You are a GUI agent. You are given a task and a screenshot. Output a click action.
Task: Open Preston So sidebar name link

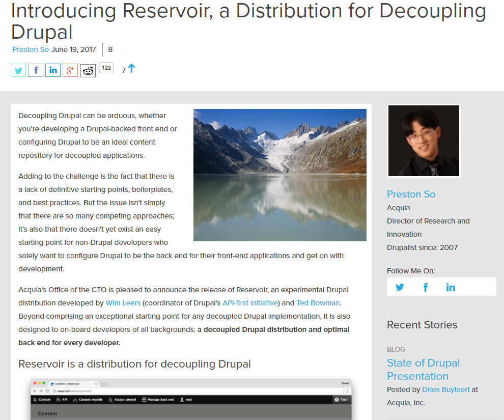click(411, 194)
